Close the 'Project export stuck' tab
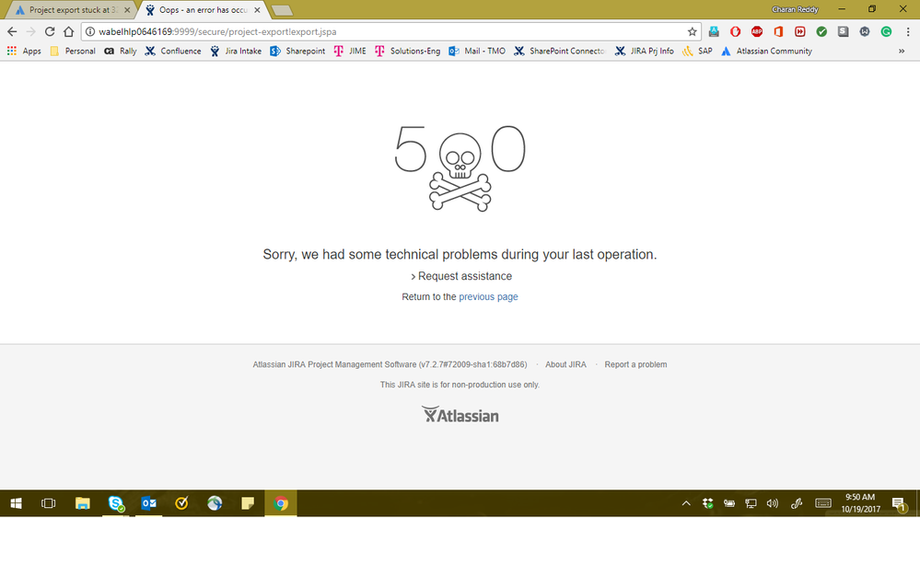 [127, 10]
